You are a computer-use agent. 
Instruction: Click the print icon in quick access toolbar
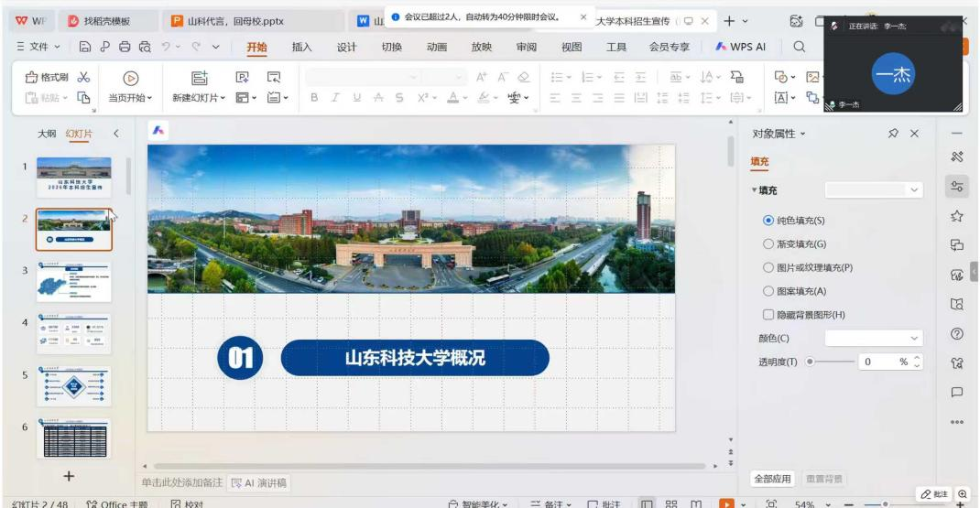pyautogui.click(x=124, y=47)
